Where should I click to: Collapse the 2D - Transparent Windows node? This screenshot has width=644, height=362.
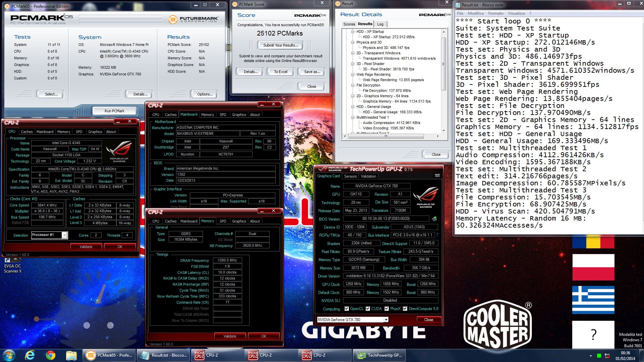(353, 53)
